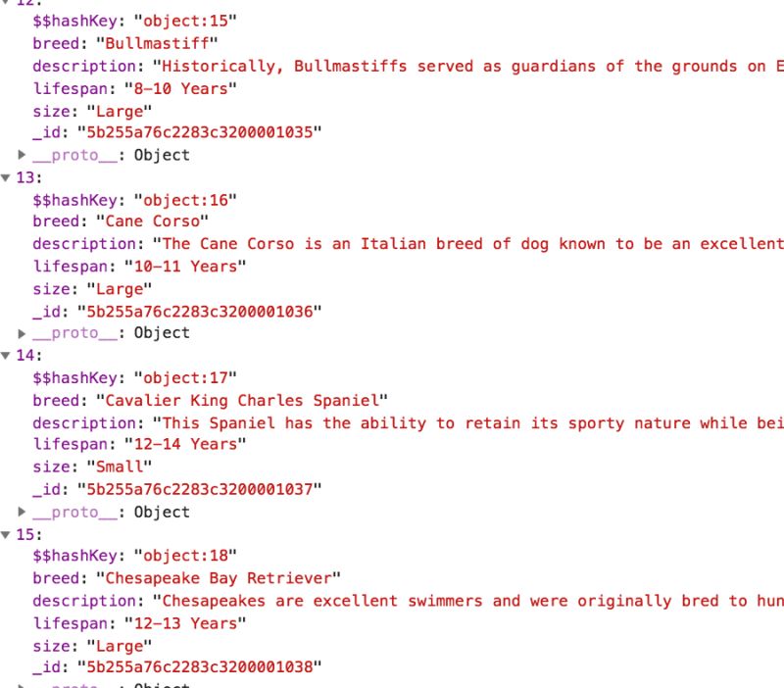Expand __proto__ under the Cavalier King Charles Spaniel
This screenshot has width=784, height=688.
(22, 511)
